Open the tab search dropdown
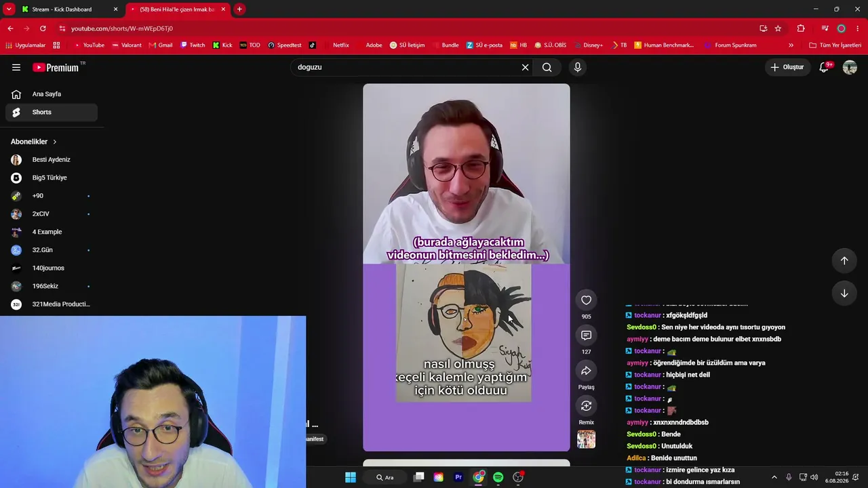 pos(9,9)
